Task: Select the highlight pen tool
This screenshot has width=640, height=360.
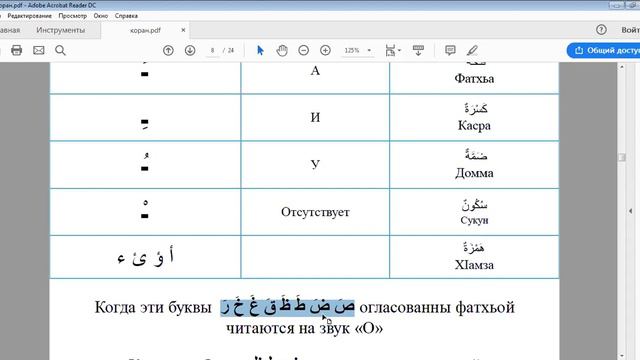Action: point(472,50)
